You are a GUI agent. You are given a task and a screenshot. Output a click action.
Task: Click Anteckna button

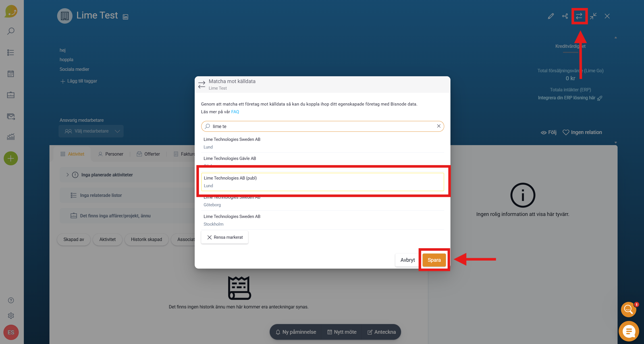[382, 332]
